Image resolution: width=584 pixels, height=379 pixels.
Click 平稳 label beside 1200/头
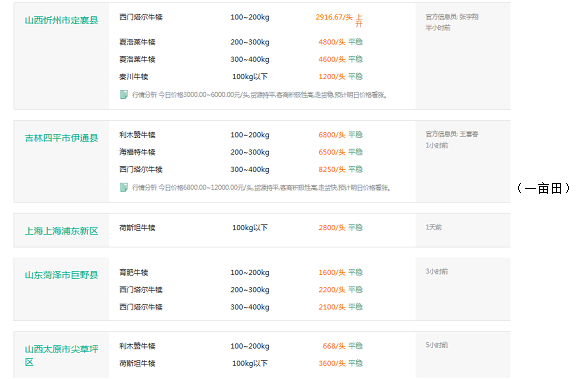click(355, 77)
